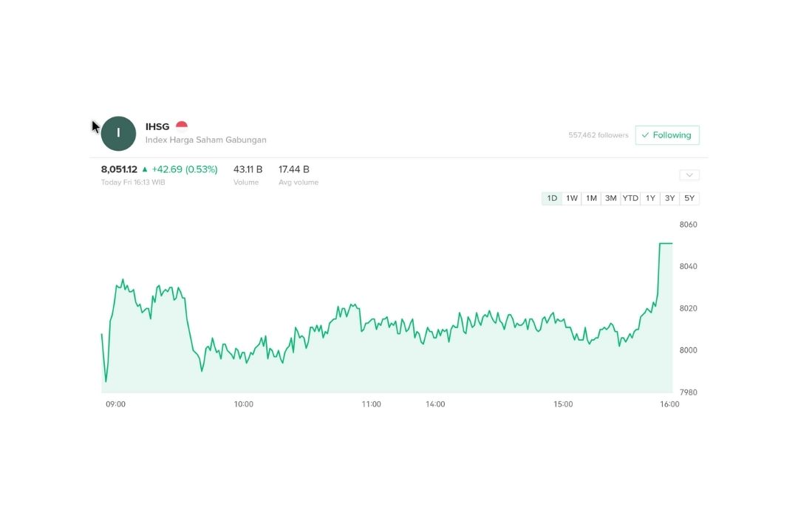Click the IHSG ticker name
Viewport: 798px width, 532px height.
click(157, 127)
